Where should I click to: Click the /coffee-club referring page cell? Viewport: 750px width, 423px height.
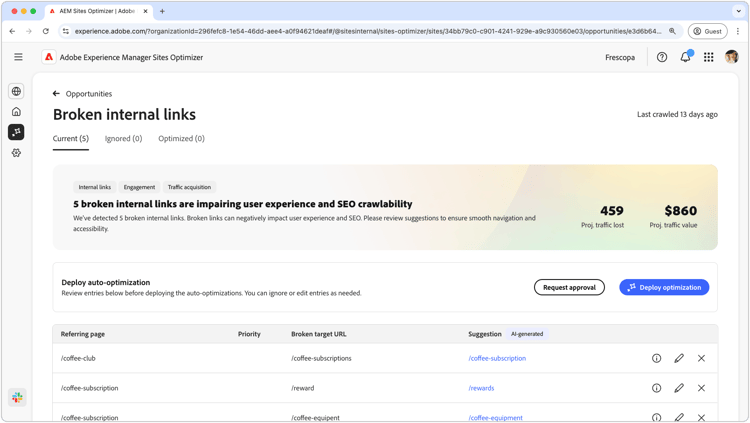pos(78,358)
